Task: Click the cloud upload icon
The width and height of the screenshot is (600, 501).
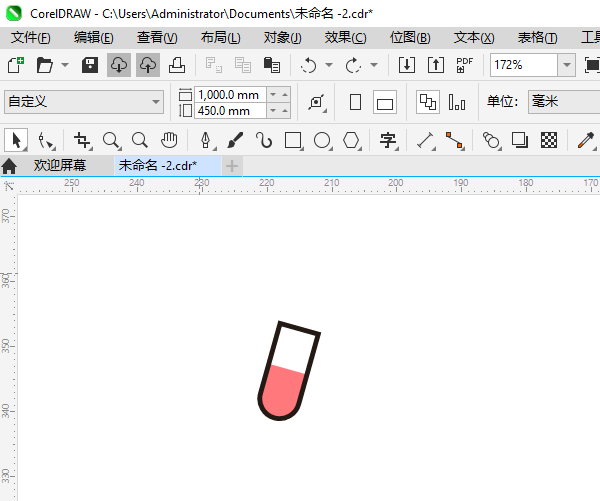Action: [x=148, y=65]
